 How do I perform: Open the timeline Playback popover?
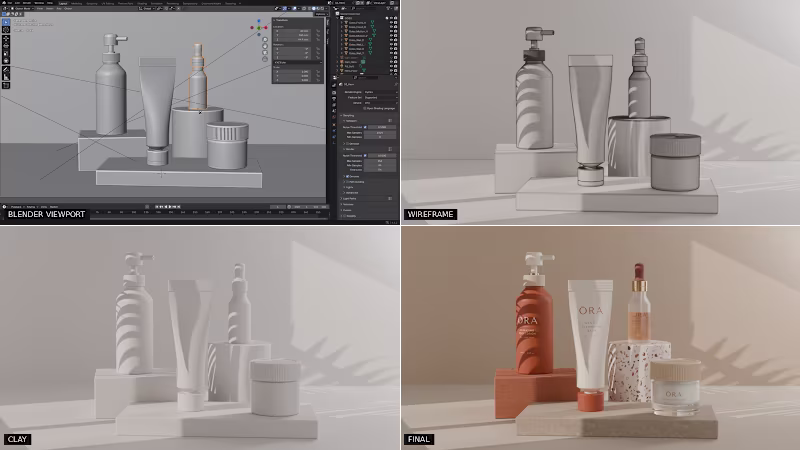click(x=16, y=207)
